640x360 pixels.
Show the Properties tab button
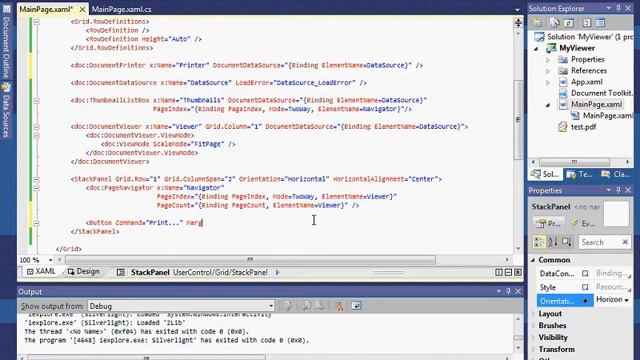pos(548,223)
